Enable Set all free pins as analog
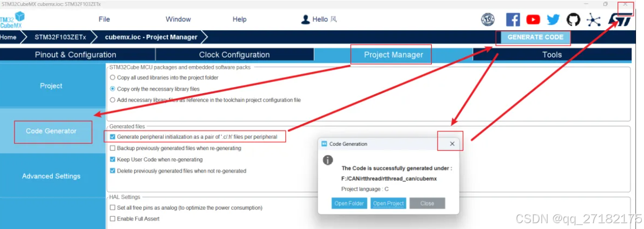The image size is (644, 229). (x=112, y=208)
